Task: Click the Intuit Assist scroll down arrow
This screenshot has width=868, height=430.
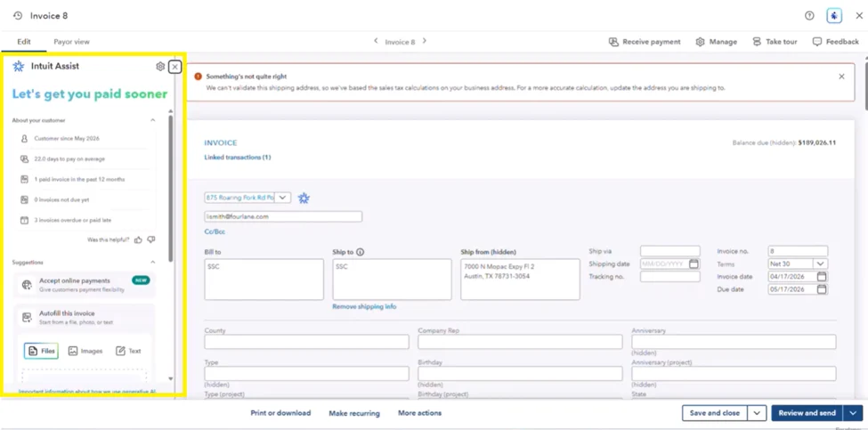Action: tap(171, 379)
